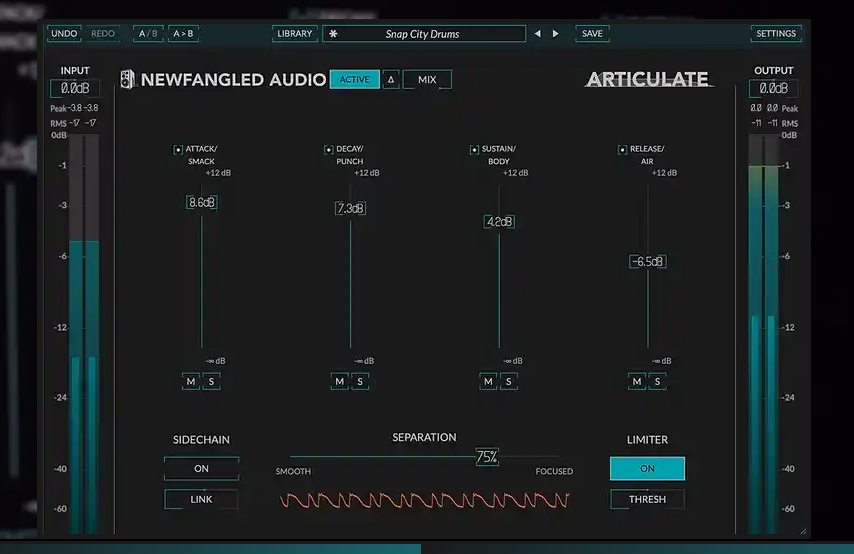Mute the Attack/Smack band
Image resolution: width=854 pixels, height=554 pixels.
tap(191, 382)
